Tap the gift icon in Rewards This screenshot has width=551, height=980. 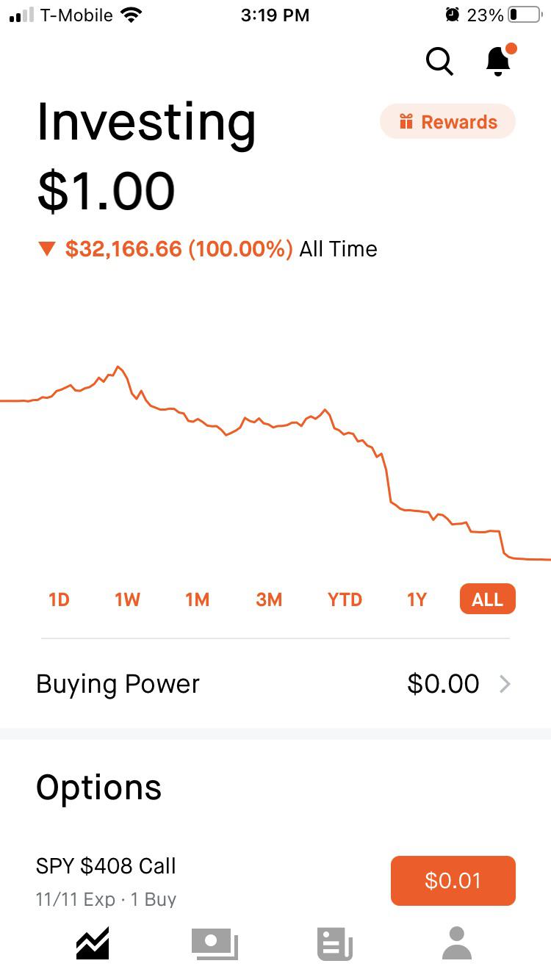coord(406,122)
